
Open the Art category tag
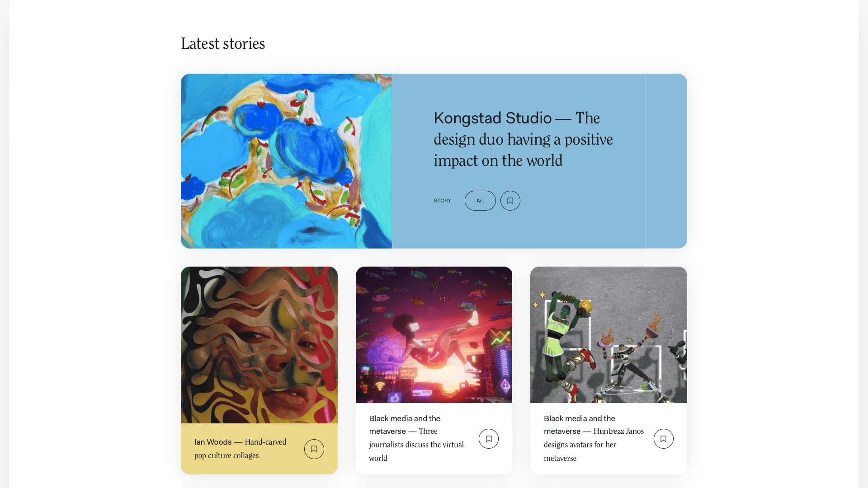tap(480, 201)
